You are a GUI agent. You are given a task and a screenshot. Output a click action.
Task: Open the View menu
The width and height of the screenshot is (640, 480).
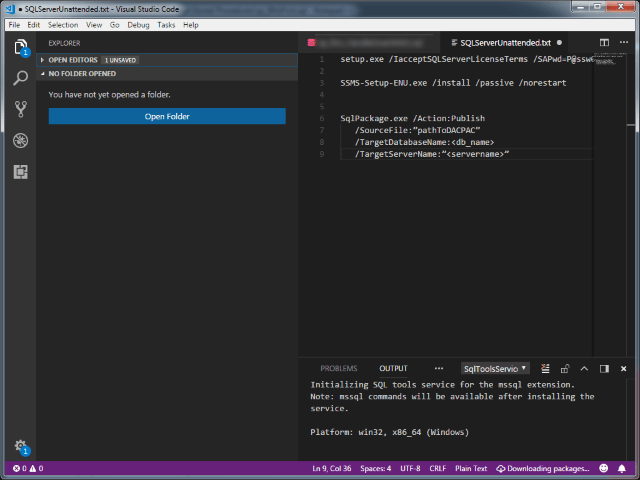click(94, 25)
